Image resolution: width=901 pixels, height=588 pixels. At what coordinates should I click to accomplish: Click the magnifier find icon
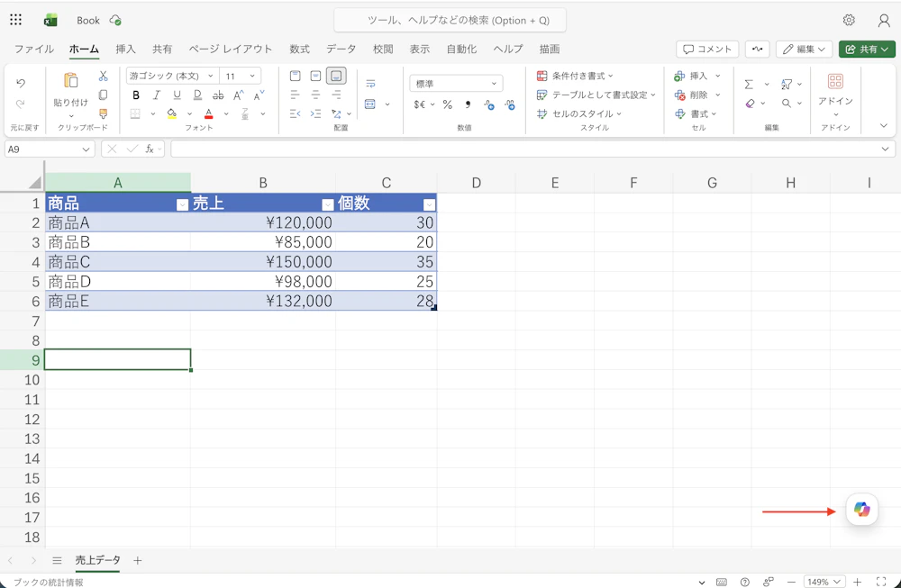point(786,104)
